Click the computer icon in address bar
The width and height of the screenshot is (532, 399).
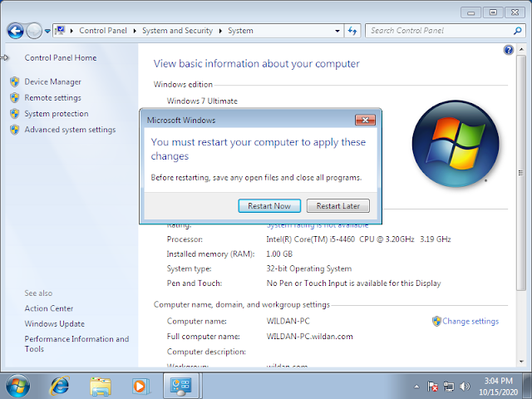pos(60,31)
